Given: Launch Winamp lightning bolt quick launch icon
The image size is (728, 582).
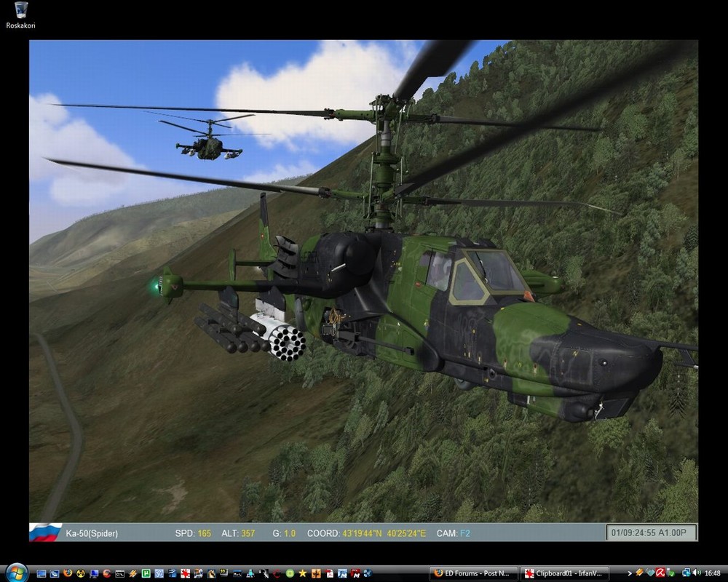Looking at the screenshot, I should click(132, 574).
